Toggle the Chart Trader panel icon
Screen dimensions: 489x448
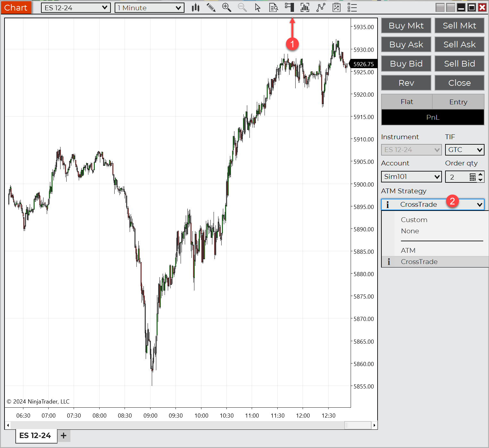click(x=289, y=8)
